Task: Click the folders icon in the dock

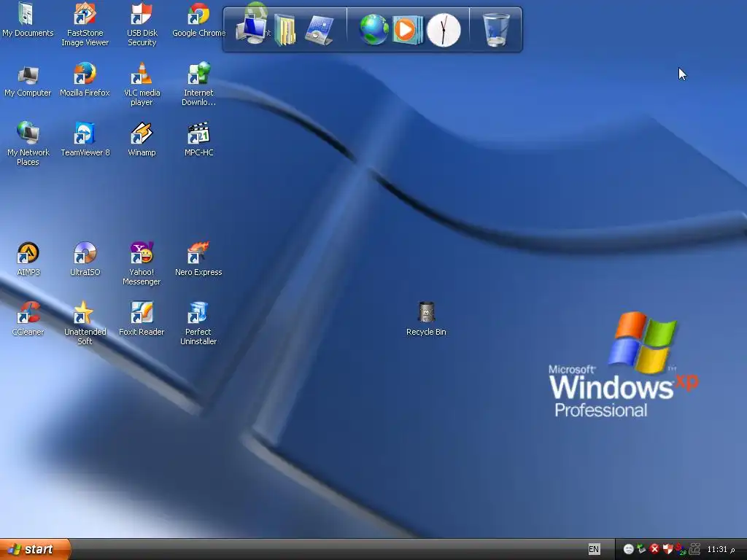Action: (x=285, y=29)
